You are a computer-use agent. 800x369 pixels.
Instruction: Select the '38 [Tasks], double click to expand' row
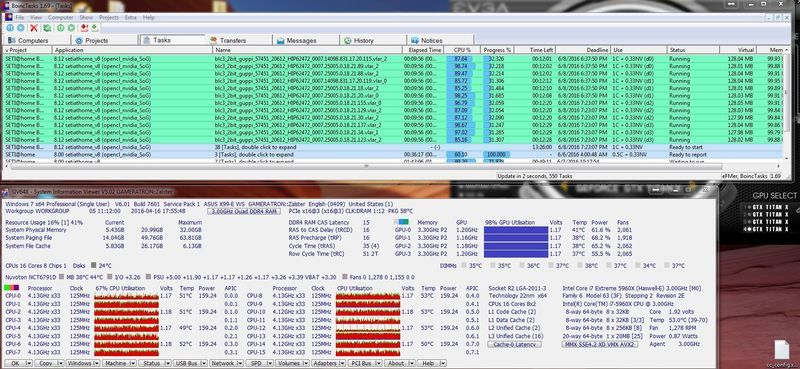(x=392, y=147)
